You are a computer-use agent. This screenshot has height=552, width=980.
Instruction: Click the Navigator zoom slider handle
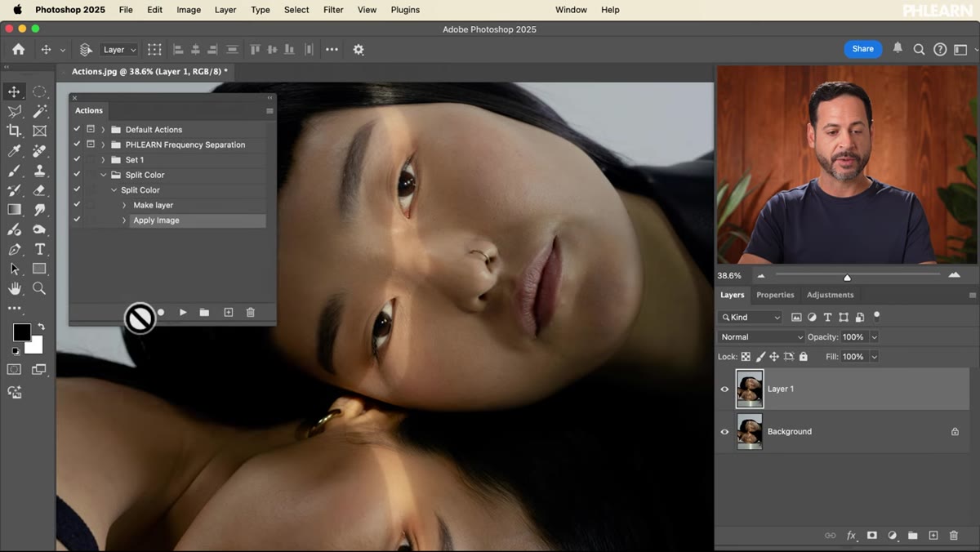click(847, 277)
